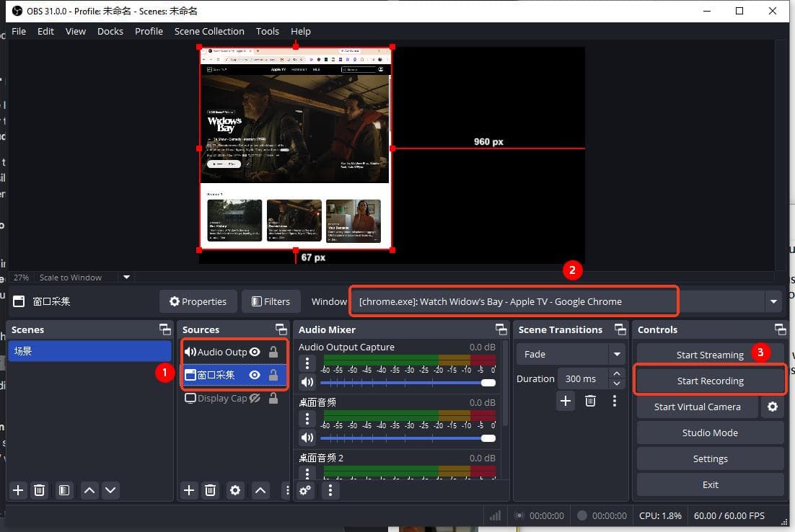This screenshot has height=532, width=795.
Task: Open transition properties three-dot menu
Action: [615, 402]
